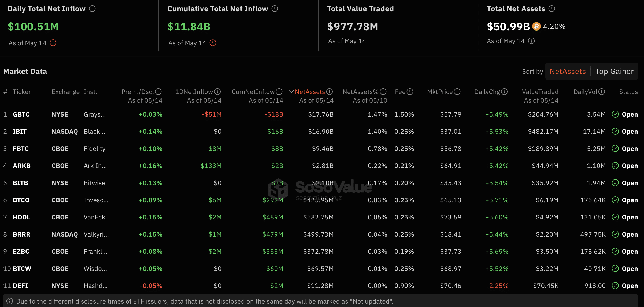Sort table by 1DNetInflow column header

(x=194, y=92)
